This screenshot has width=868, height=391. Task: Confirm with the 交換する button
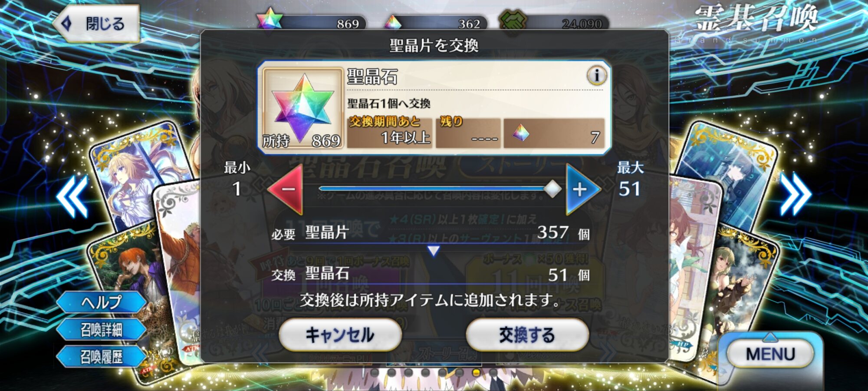pos(527,335)
